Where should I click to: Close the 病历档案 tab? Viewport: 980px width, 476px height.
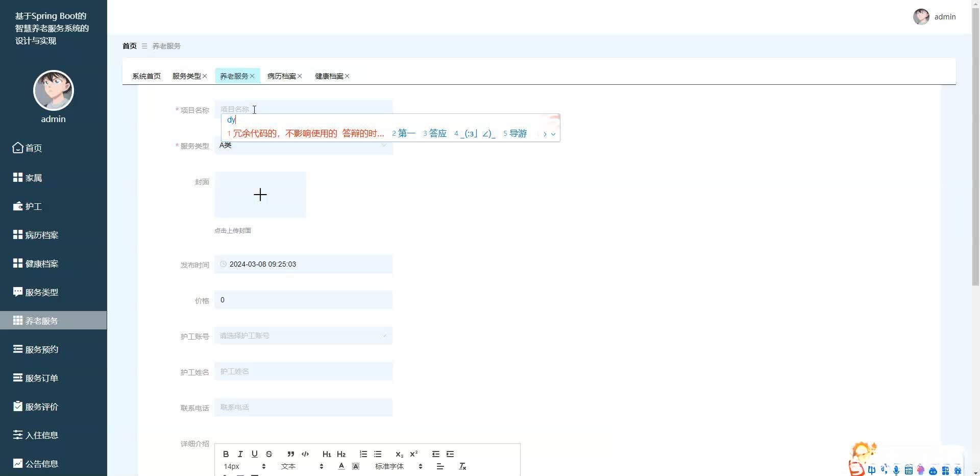pos(300,76)
